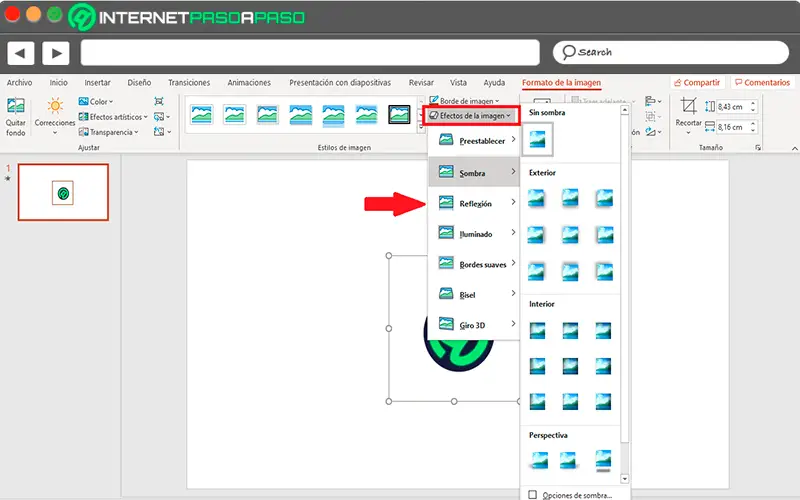
Task: Click the width field 8,16 cm
Action: (x=731, y=127)
